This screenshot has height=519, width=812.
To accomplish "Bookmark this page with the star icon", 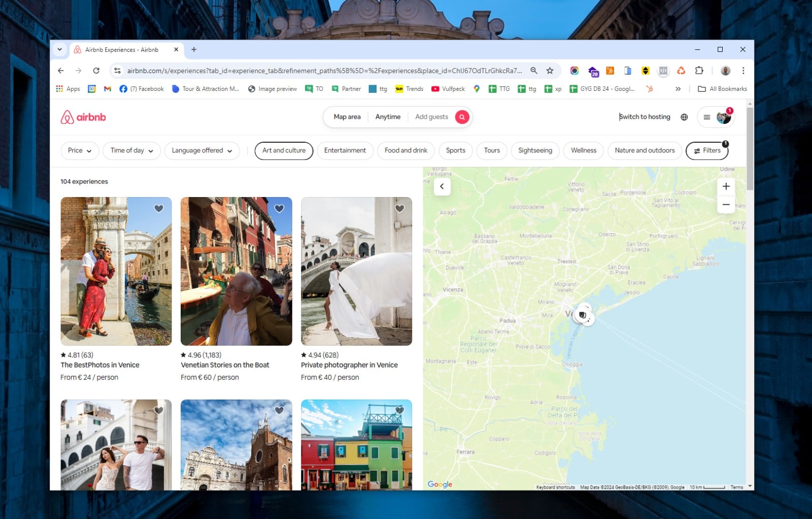I will [550, 71].
